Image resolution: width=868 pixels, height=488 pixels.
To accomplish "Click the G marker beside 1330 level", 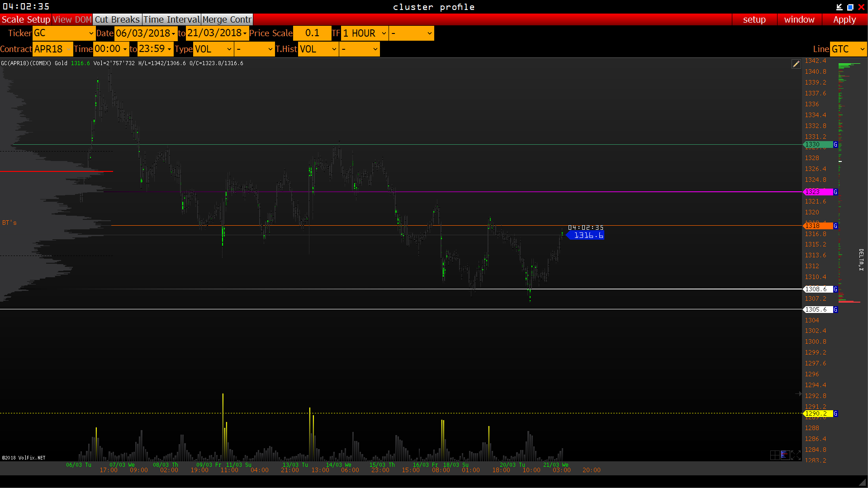I will 835,145.
